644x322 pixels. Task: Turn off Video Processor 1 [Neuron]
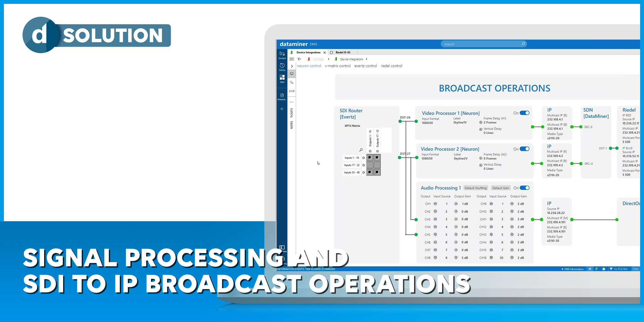coord(525,113)
